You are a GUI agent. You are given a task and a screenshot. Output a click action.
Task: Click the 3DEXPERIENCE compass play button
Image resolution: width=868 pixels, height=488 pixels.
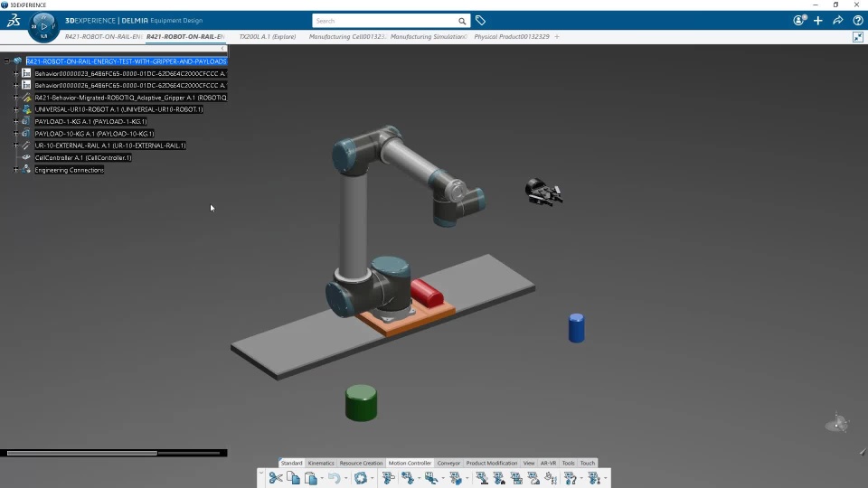43,26
